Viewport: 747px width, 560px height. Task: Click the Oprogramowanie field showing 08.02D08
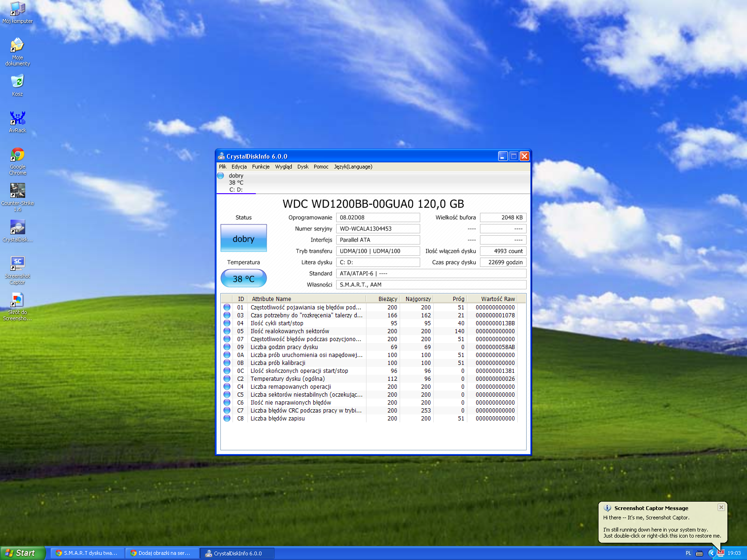pyautogui.click(x=378, y=217)
